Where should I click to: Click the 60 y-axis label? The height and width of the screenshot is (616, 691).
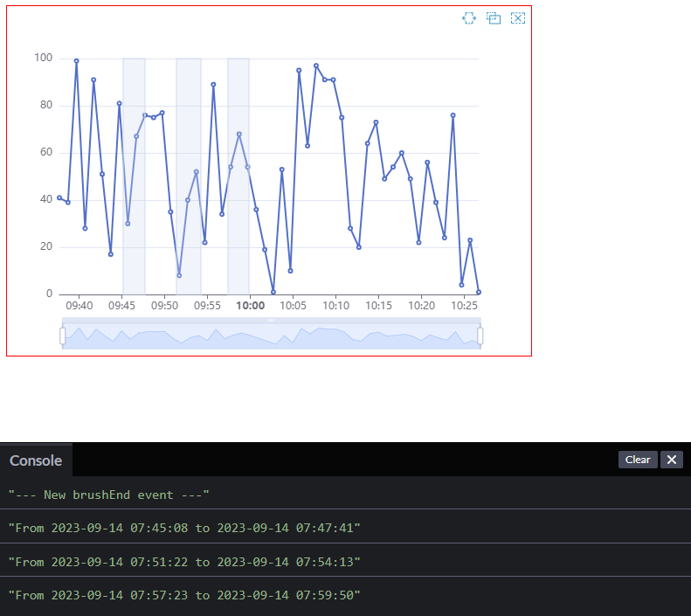(46, 152)
